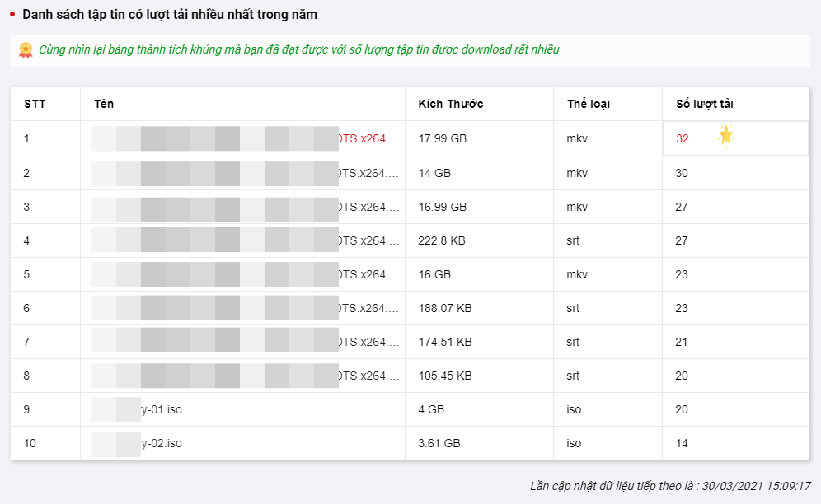821x504 pixels.
Task: Click the gold star in row 1
Action: [x=725, y=136]
